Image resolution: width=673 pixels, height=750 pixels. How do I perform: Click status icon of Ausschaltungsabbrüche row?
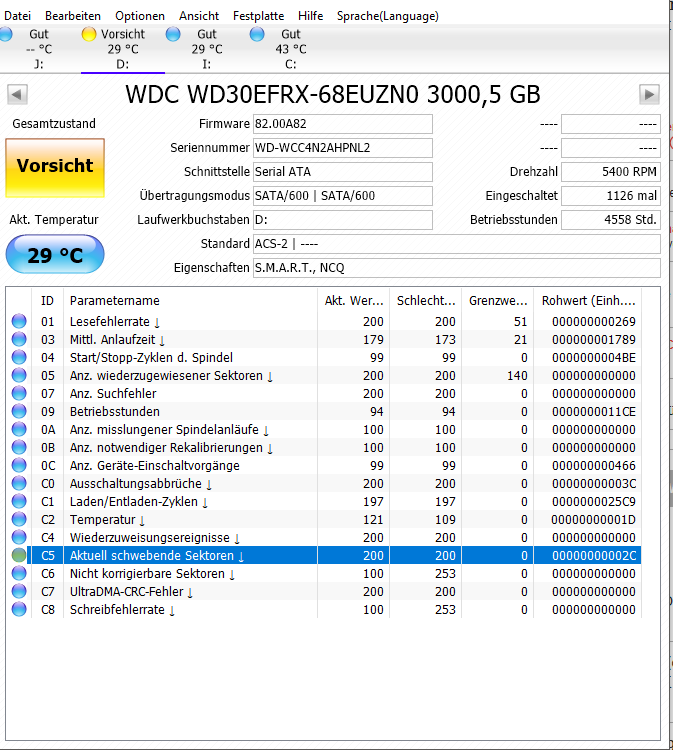(x=19, y=483)
